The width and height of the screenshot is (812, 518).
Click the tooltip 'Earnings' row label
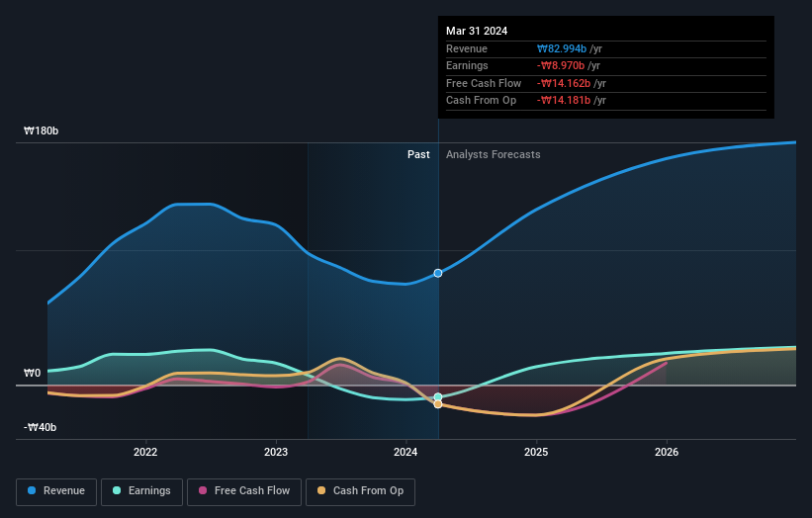tap(467, 65)
